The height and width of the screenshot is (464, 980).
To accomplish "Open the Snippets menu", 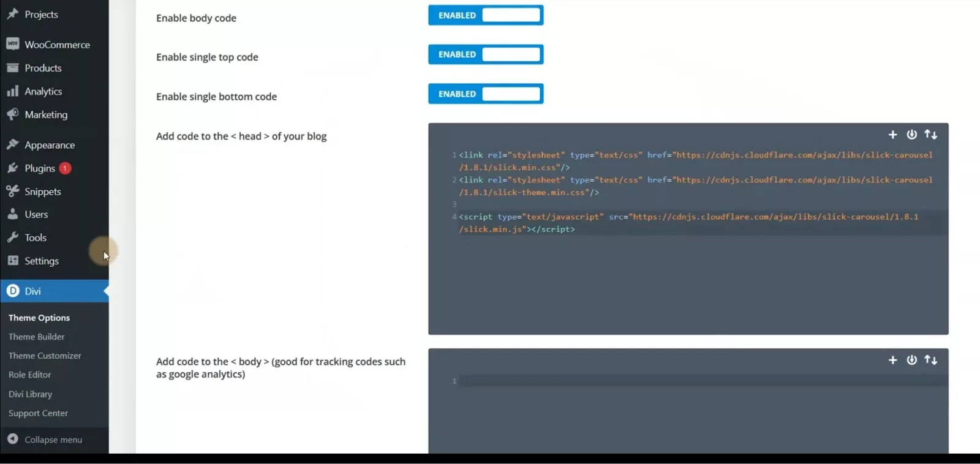I will click(55, 191).
